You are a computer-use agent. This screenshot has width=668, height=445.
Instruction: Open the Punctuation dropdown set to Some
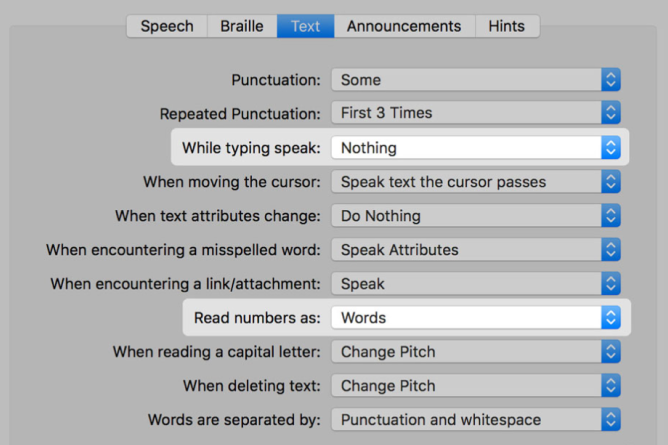coord(476,80)
